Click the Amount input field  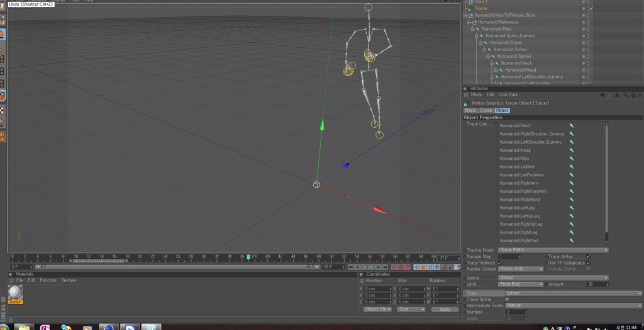(x=597, y=284)
